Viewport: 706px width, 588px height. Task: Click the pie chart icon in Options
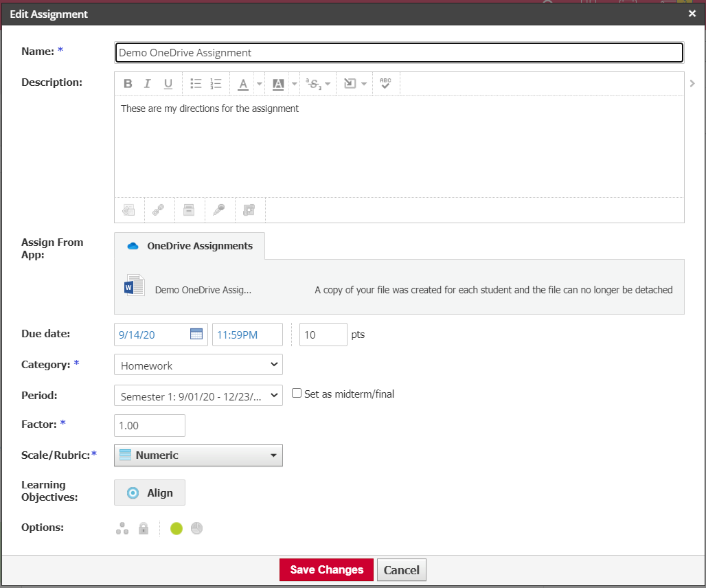(x=197, y=528)
